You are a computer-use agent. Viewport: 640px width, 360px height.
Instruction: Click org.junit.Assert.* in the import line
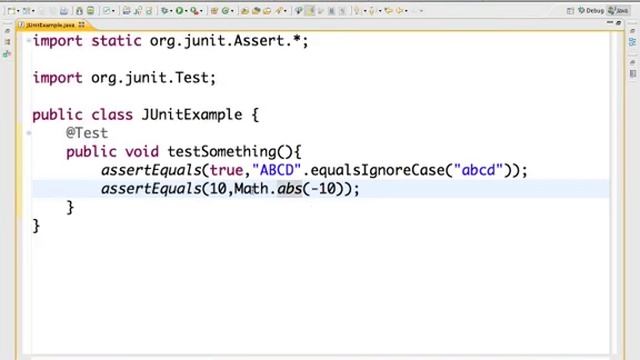225,41
